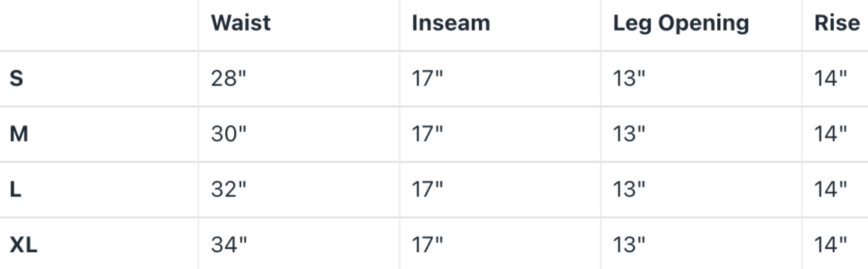Click the 28" waist cell for S
868x269 pixels.
pyautogui.click(x=228, y=78)
